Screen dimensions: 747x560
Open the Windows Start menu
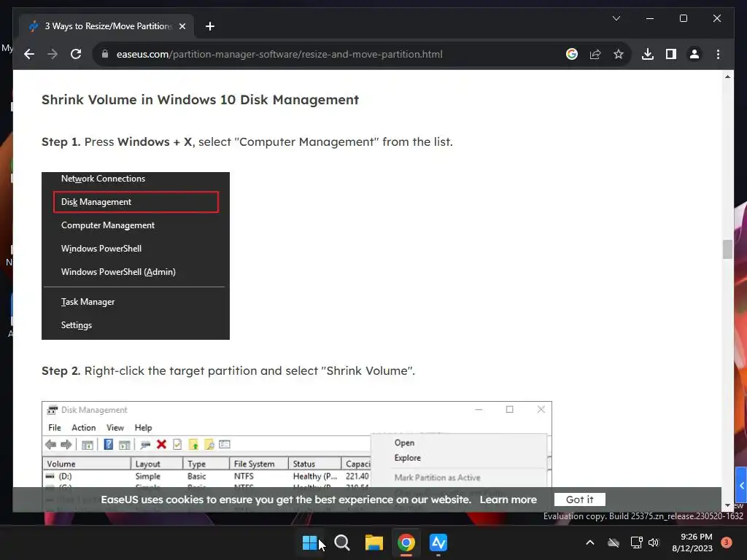tap(309, 542)
